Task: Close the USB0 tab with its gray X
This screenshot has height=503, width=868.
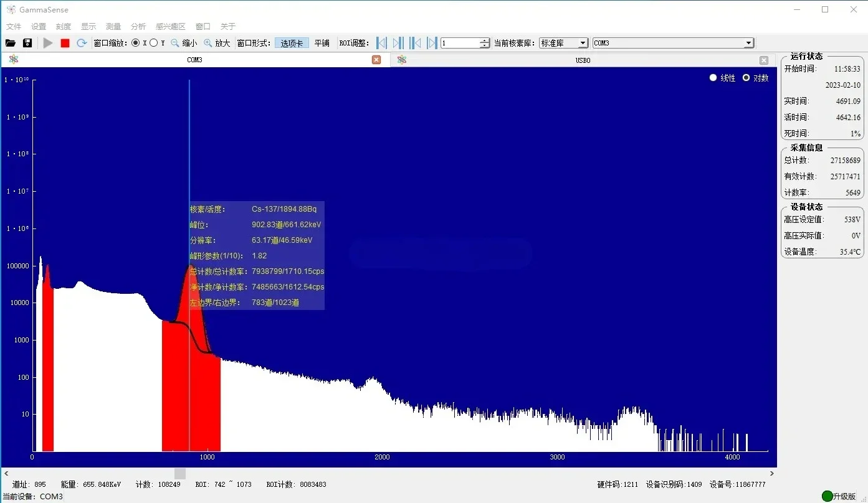Action: pyautogui.click(x=764, y=60)
